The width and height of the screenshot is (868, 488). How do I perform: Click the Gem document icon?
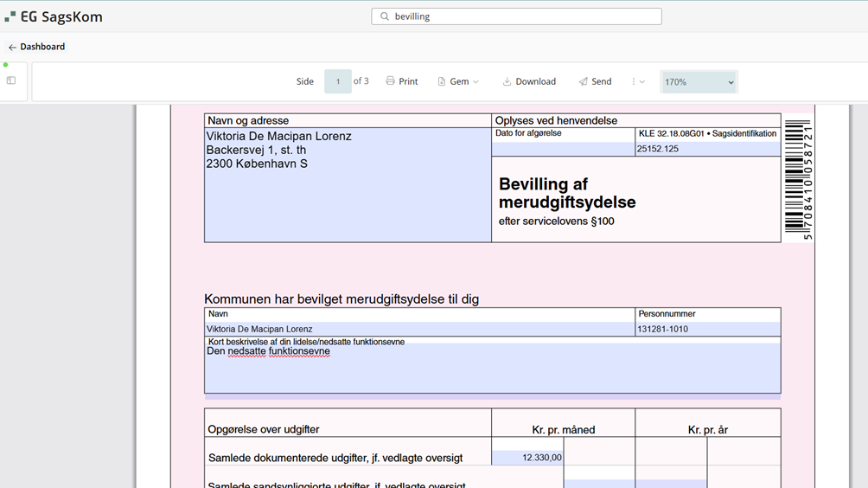(x=442, y=81)
